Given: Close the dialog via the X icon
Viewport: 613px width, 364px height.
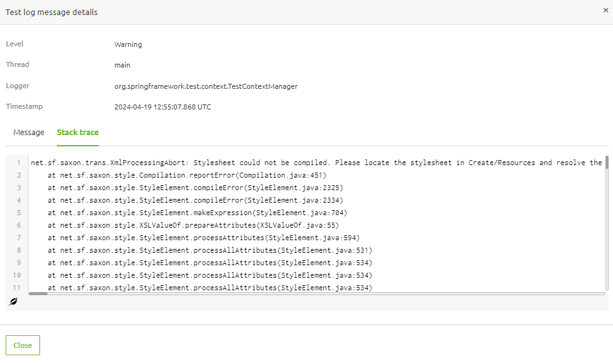Looking at the screenshot, I should click(x=604, y=10).
